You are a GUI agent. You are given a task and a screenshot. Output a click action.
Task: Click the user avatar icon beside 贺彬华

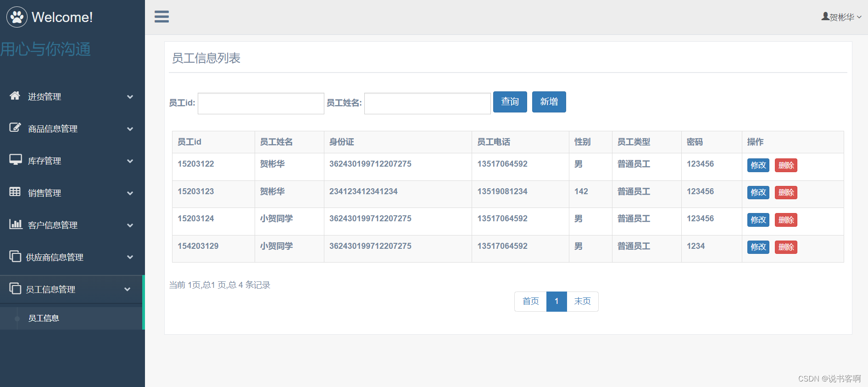pyautogui.click(x=825, y=17)
